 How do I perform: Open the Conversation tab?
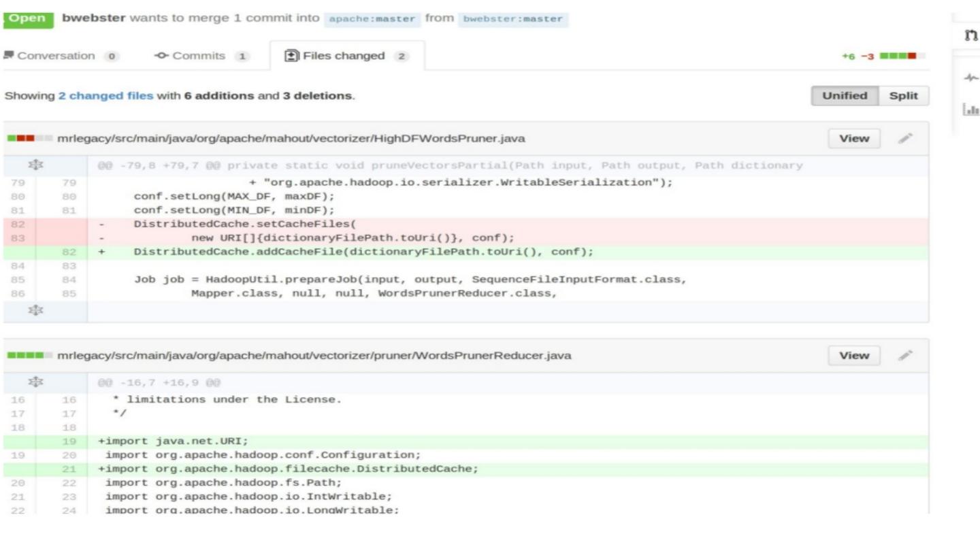[x=62, y=56]
